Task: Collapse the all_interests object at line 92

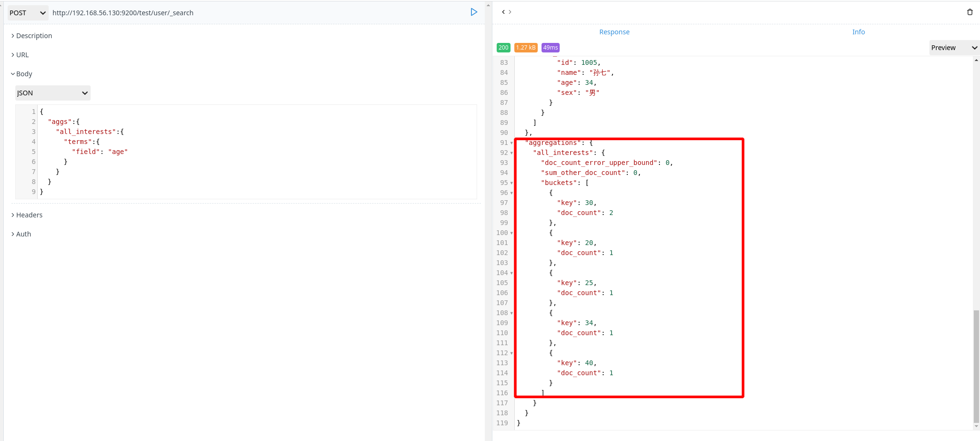Action: point(511,153)
